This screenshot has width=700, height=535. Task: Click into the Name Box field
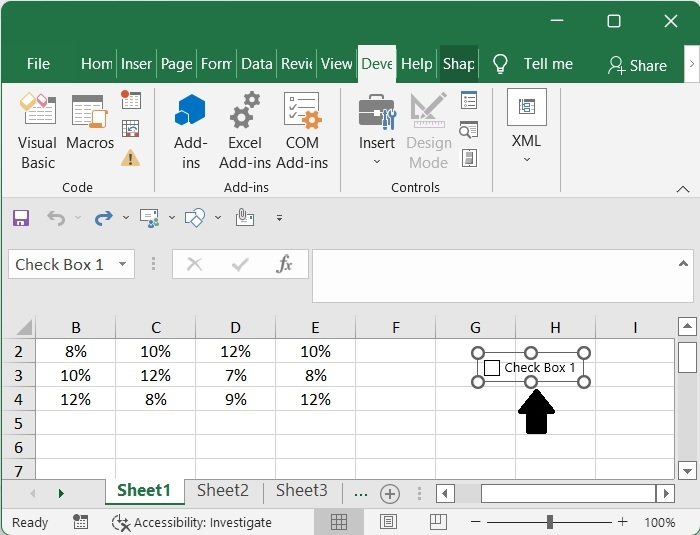[x=62, y=264]
